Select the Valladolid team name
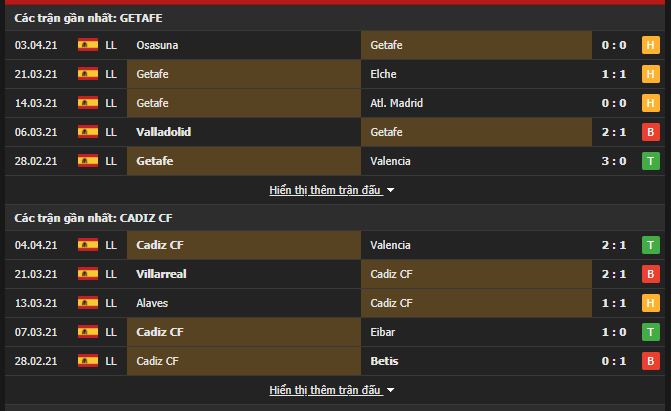 point(163,132)
